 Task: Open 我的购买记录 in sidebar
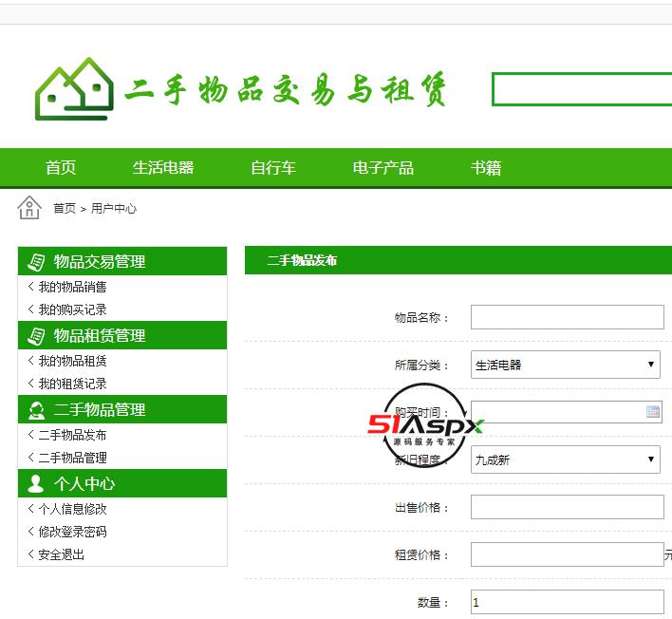(x=72, y=309)
